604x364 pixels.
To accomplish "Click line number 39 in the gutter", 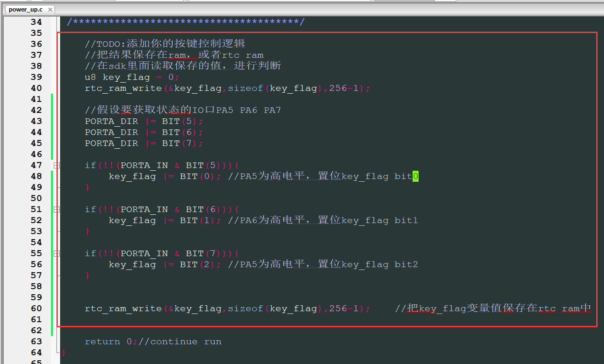I will 36,77.
